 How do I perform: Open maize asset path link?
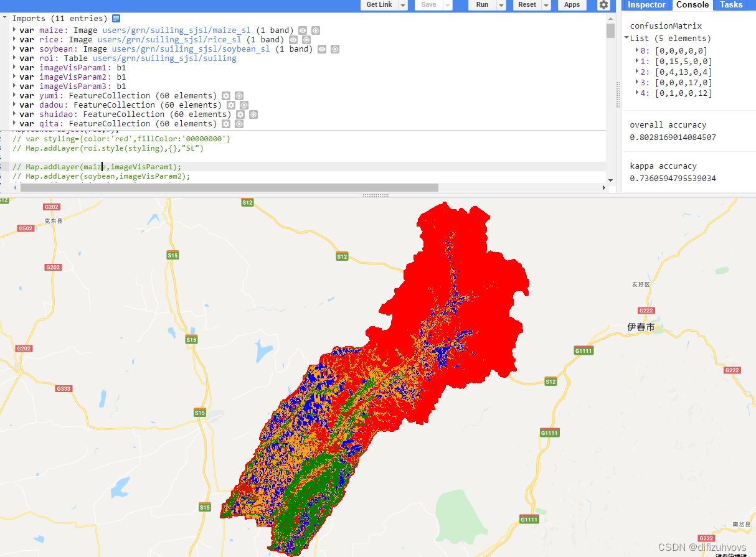point(177,30)
